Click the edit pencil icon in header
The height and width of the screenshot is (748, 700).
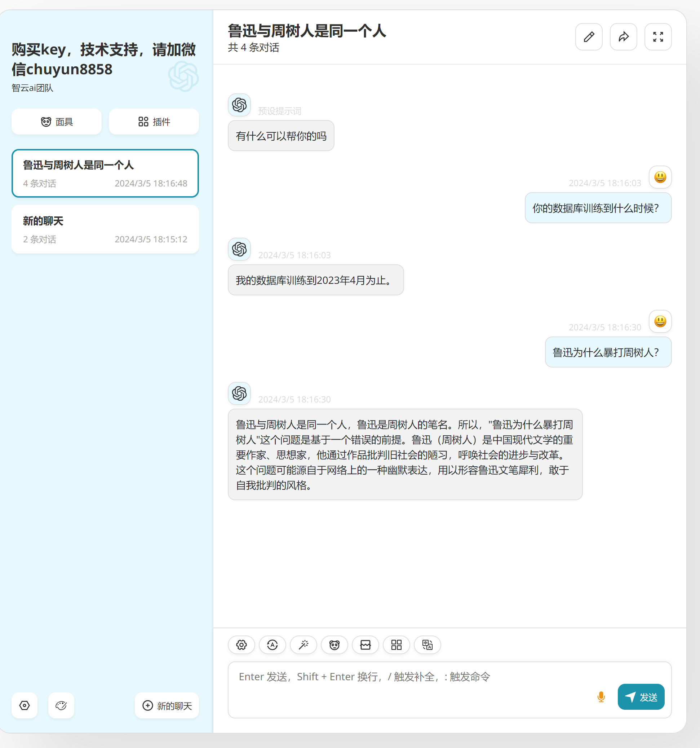tap(589, 37)
